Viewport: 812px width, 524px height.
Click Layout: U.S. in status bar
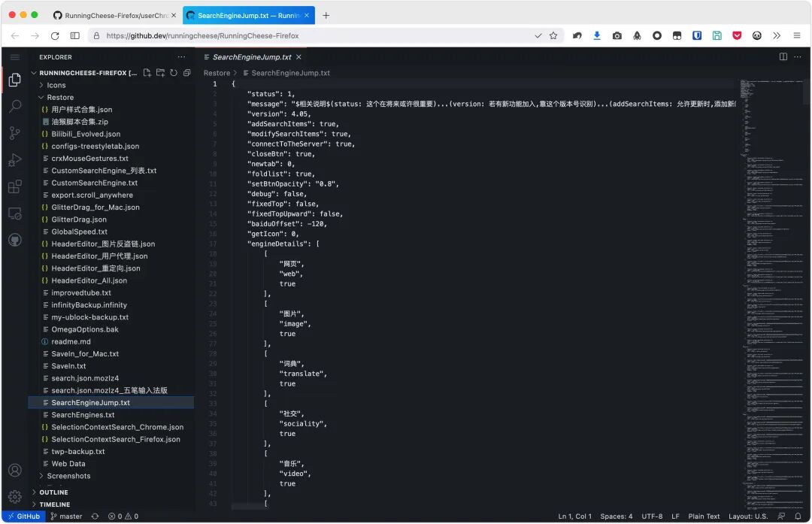[748, 516]
